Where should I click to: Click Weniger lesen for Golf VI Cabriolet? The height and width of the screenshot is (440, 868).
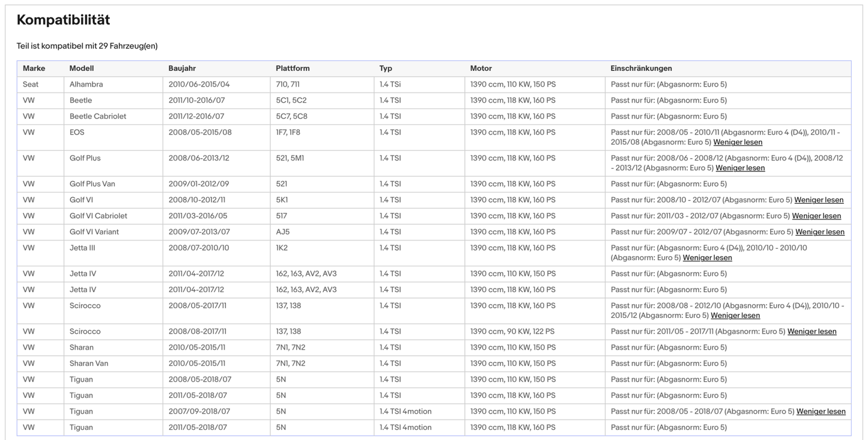click(816, 216)
